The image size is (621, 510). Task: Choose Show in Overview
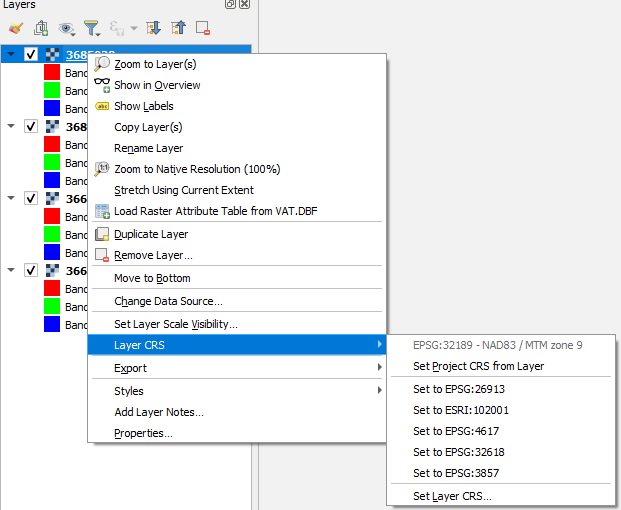point(237,85)
